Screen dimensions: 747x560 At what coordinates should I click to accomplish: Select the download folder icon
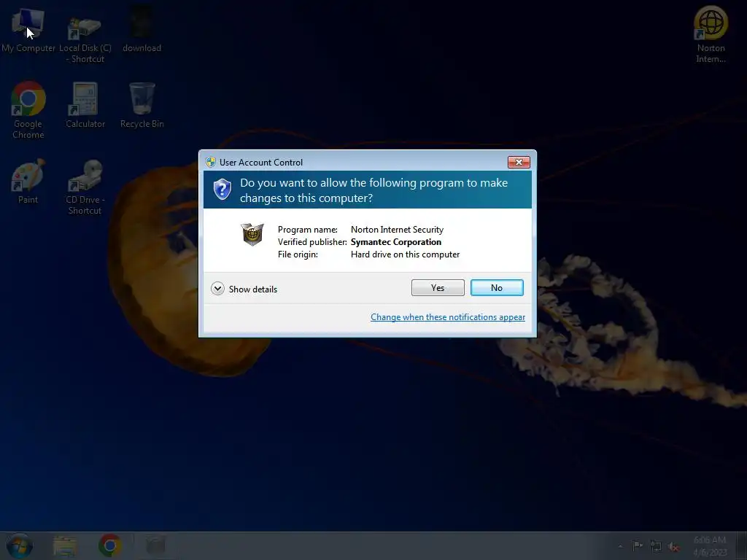(x=142, y=29)
